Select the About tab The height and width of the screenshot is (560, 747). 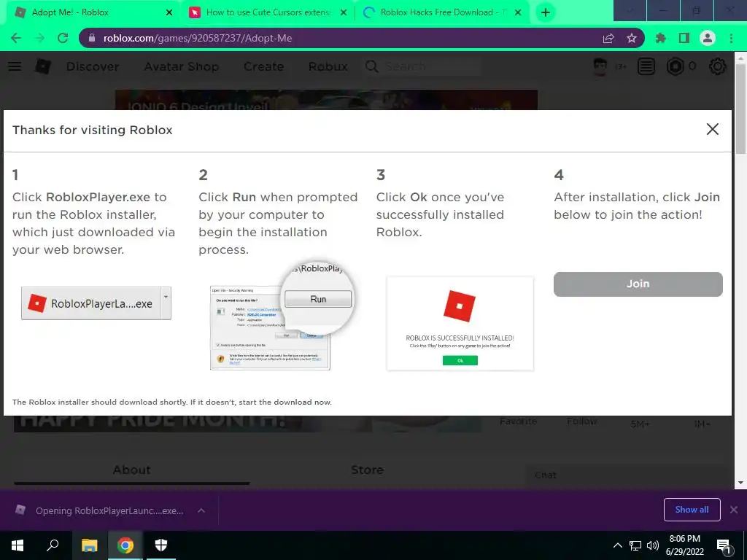coord(131,470)
